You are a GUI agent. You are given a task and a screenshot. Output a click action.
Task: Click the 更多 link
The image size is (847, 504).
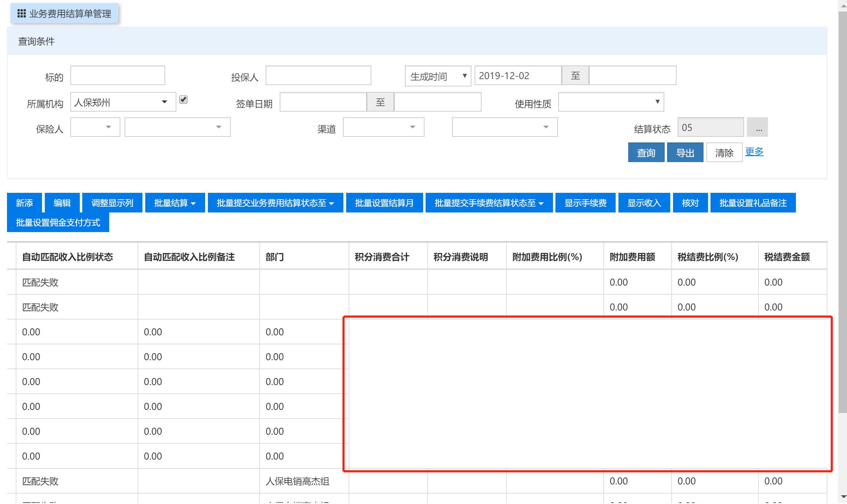coord(754,152)
